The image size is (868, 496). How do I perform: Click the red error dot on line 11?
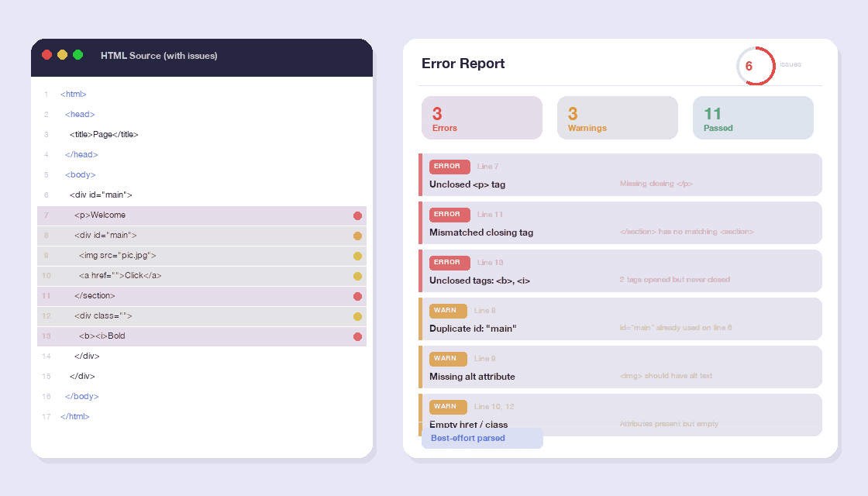(x=357, y=297)
